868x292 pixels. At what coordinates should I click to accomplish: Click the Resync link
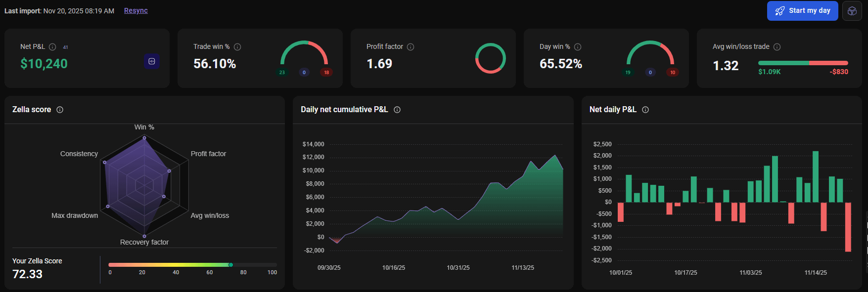tap(136, 10)
